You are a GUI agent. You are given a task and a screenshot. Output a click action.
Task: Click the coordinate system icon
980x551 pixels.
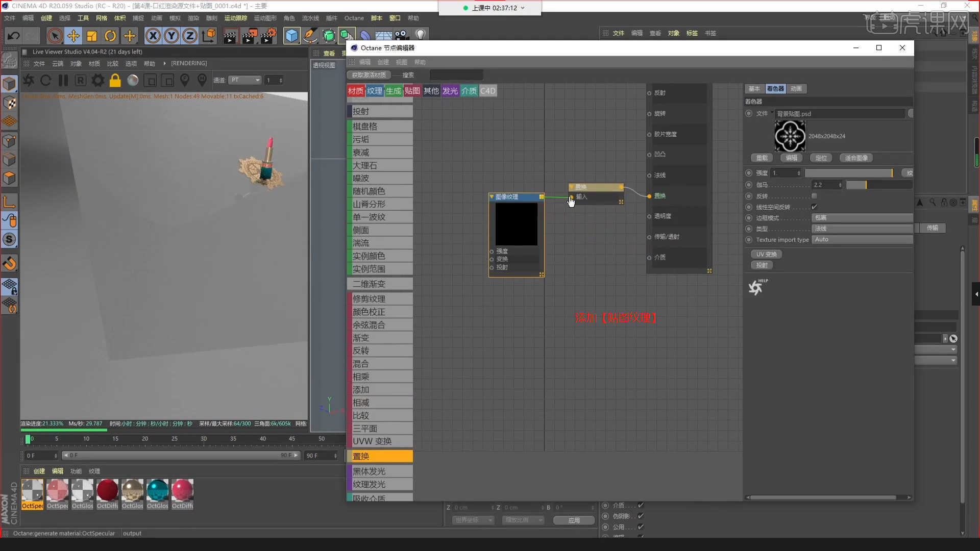pos(209,36)
